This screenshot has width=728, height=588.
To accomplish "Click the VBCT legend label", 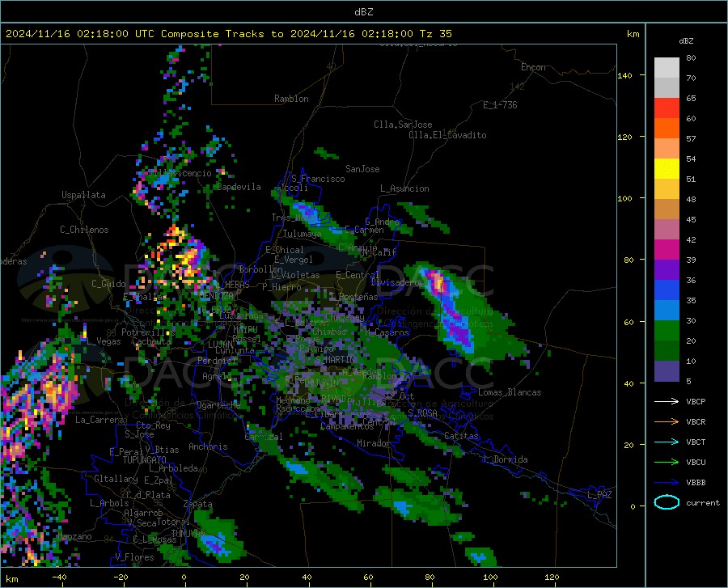I will pos(696,442).
